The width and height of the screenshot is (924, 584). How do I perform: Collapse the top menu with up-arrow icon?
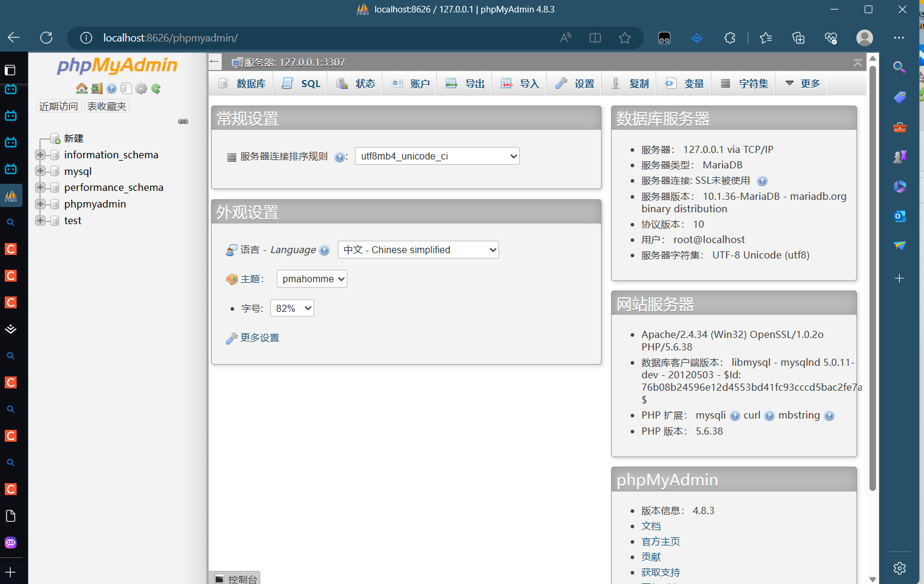(x=857, y=62)
